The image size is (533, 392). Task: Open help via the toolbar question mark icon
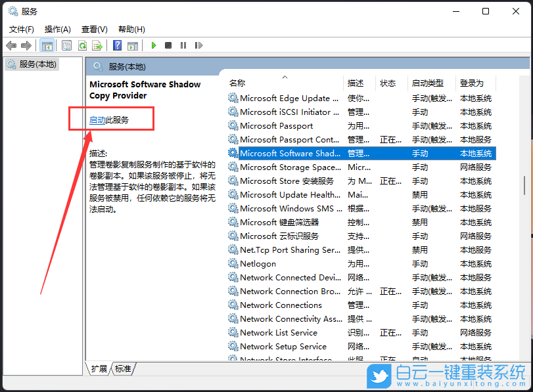click(x=117, y=45)
